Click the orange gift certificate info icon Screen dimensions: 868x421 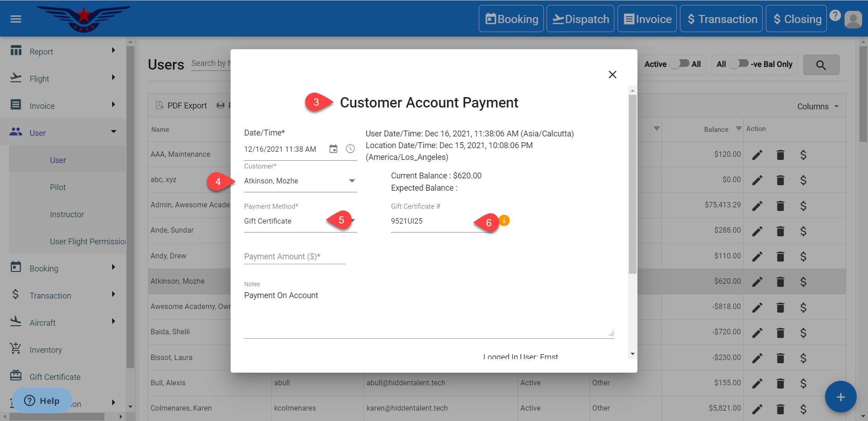[504, 220]
